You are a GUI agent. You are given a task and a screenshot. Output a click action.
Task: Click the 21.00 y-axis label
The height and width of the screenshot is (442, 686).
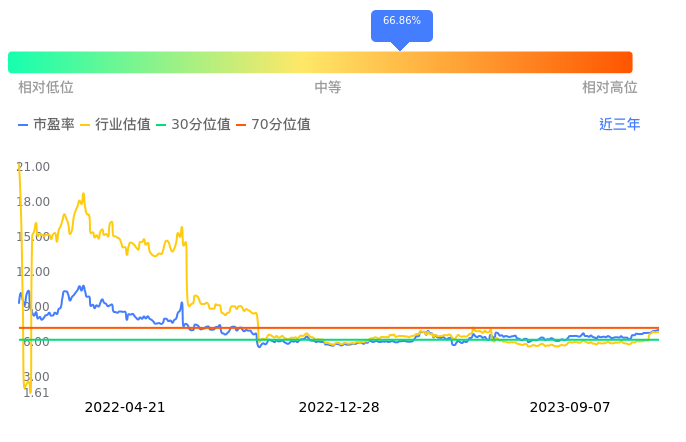pyautogui.click(x=34, y=167)
